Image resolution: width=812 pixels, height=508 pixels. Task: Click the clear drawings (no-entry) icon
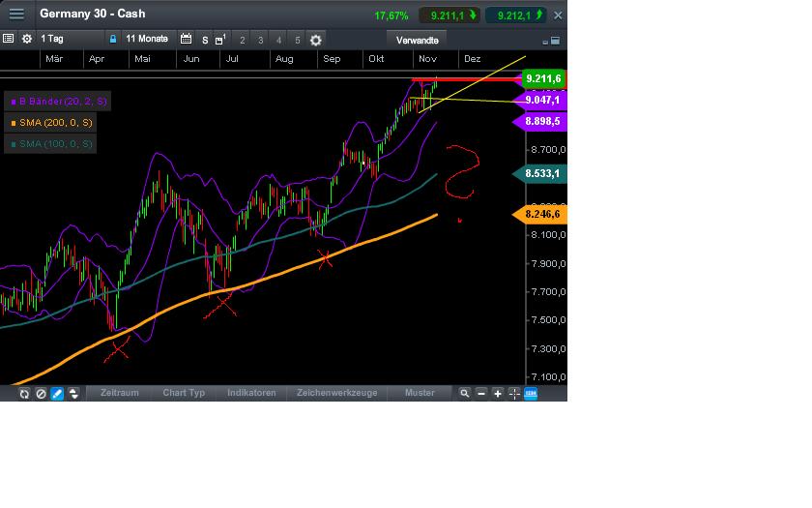pyautogui.click(x=41, y=394)
